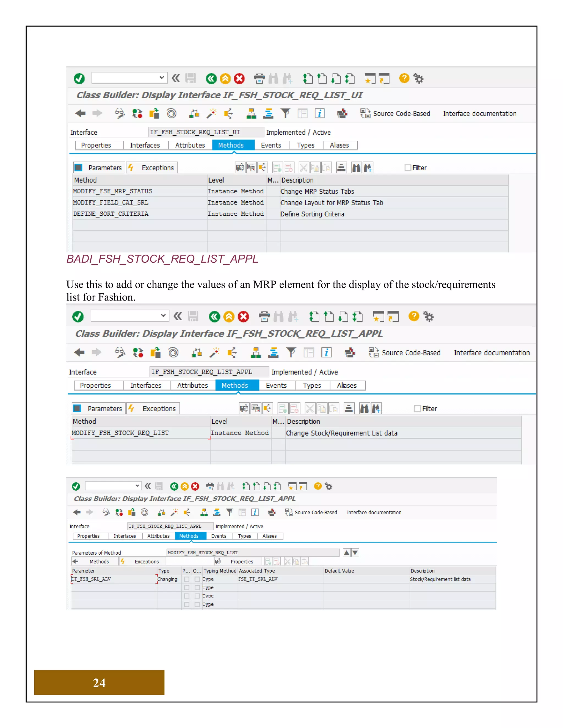
Task: Click the green Back icon in middle toolbar
Action: pyautogui.click(x=214, y=316)
